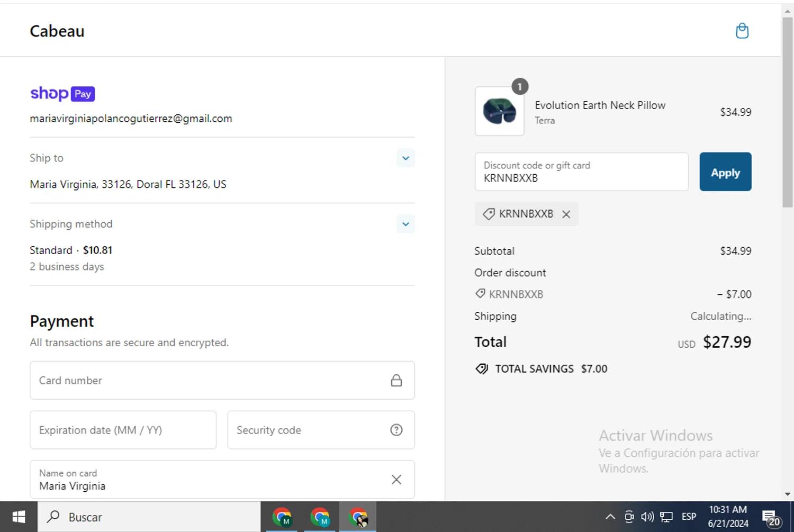794x532 pixels.
Task: Click the Subtotal $34.99 amount
Action: click(736, 251)
